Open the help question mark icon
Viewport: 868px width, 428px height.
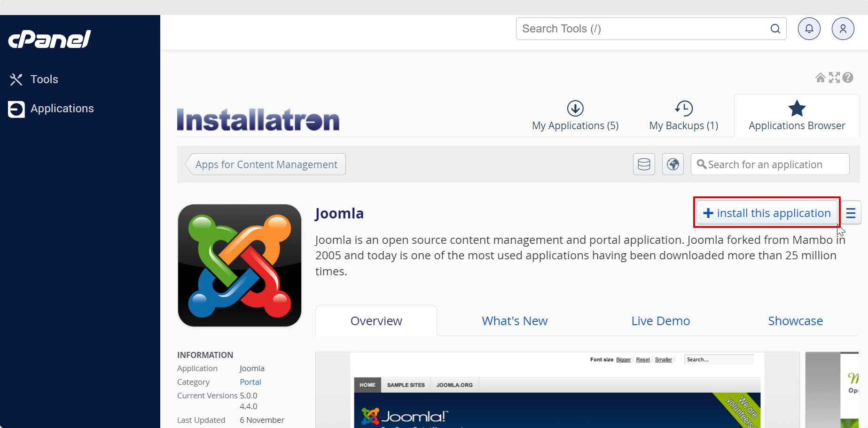pyautogui.click(x=848, y=78)
